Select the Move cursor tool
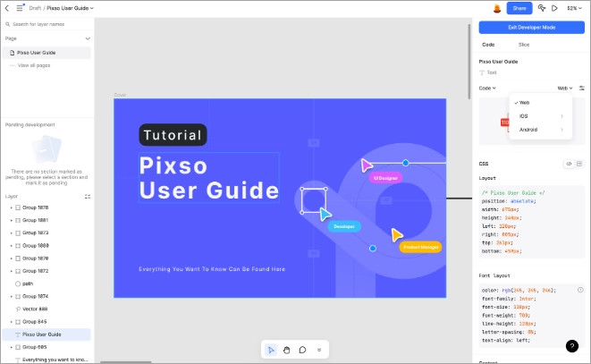The width and height of the screenshot is (591, 364). click(x=271, y=350)
